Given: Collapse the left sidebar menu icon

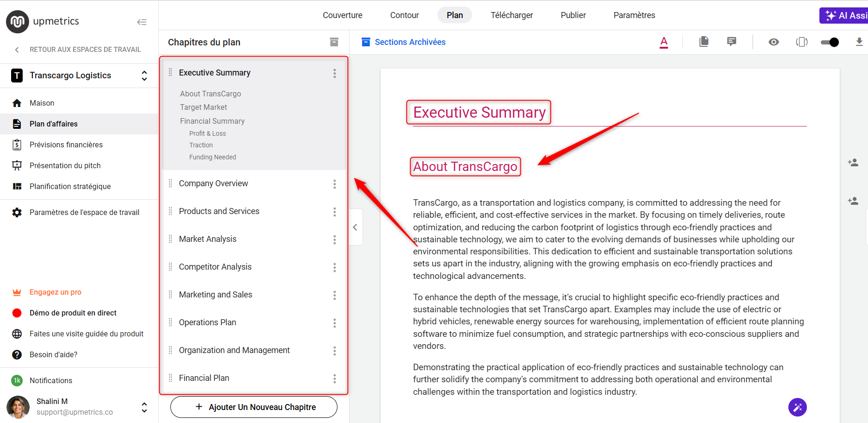Looking at the screenshot, I should tap(142, 22).
